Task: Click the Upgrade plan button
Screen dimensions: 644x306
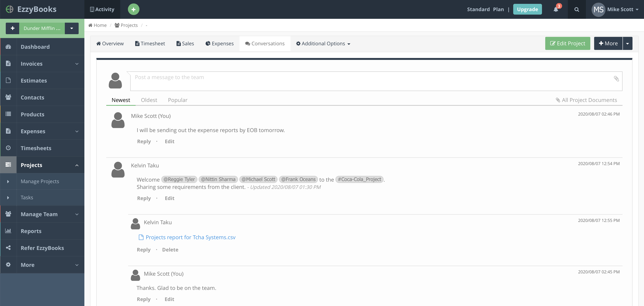Action: [x=527, y=10]
